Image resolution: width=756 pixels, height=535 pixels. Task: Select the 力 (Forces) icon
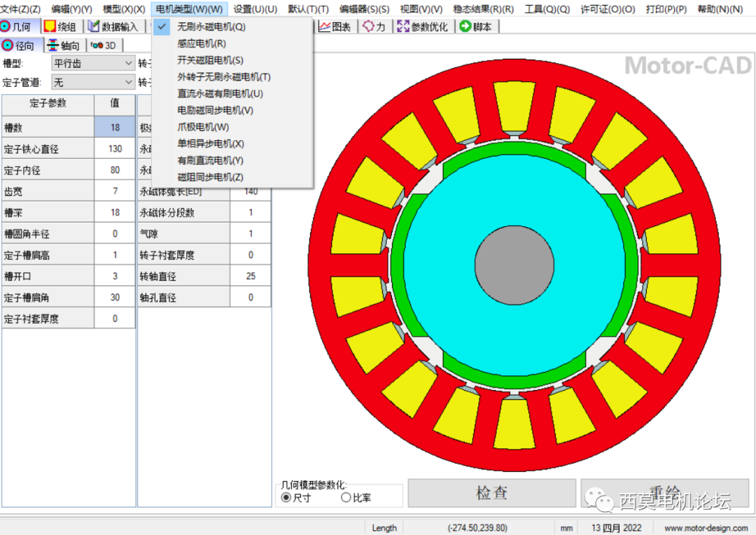tap(375, 27)
